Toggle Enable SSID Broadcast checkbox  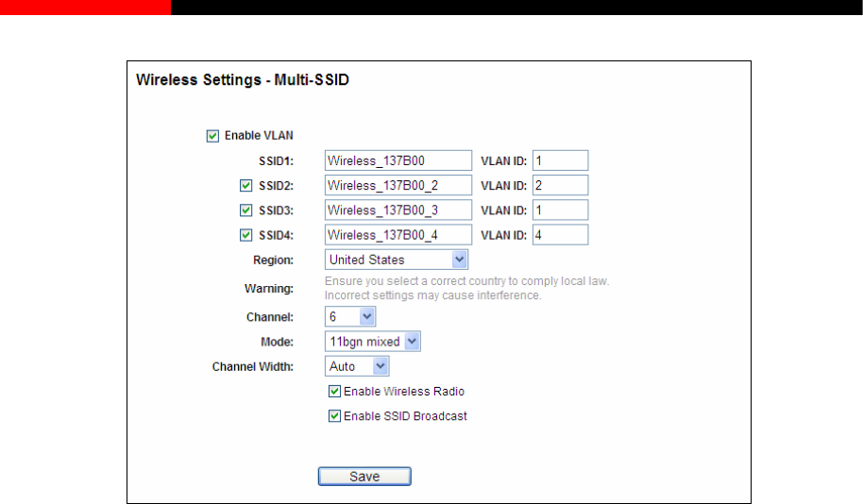pyautogui.click(x=334, y=416)
